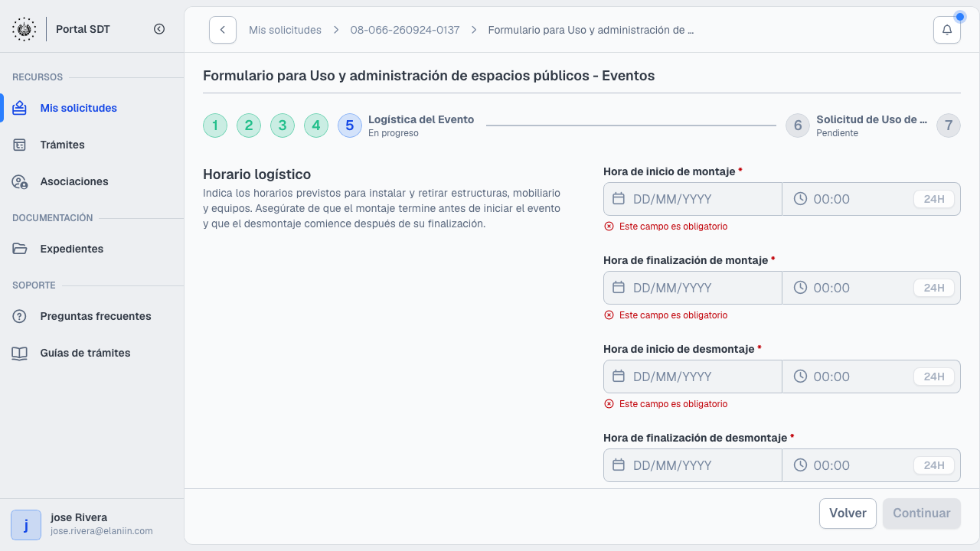
Task: Click clock icon in Hora de finalización de desmontaje
Action: point(800,465)
